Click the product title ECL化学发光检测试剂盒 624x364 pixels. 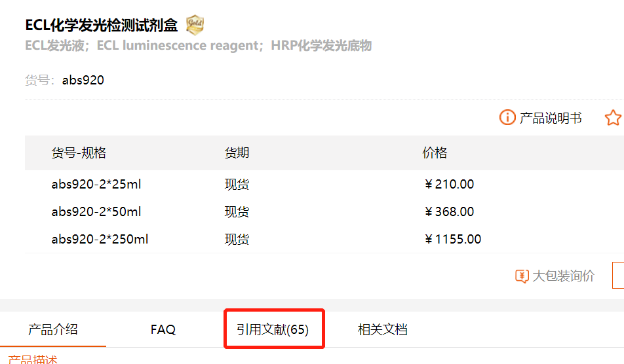click(102, 26)
